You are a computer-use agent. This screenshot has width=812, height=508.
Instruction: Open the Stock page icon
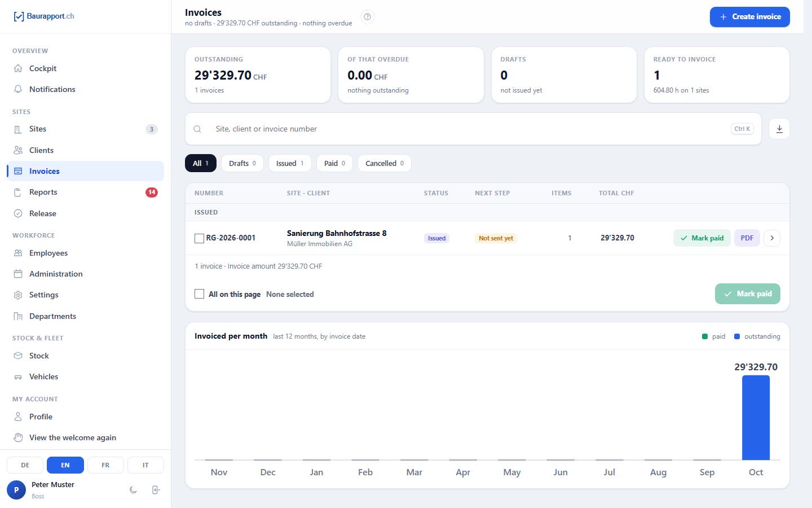(x=18, y=356)
